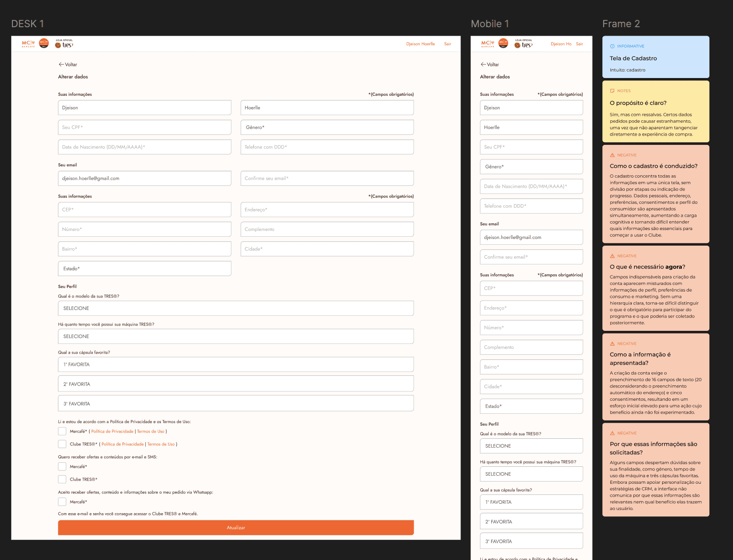733x560 pixels.
Task: Click the Data de Nascimento field in DESK 1
Action: [x=144, y=147]
